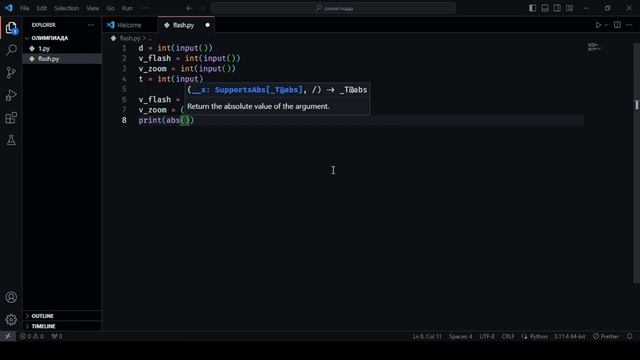Open editor More Actions ellipsis
The height and width of the screenshot is (360, 640).
[629, 25]
